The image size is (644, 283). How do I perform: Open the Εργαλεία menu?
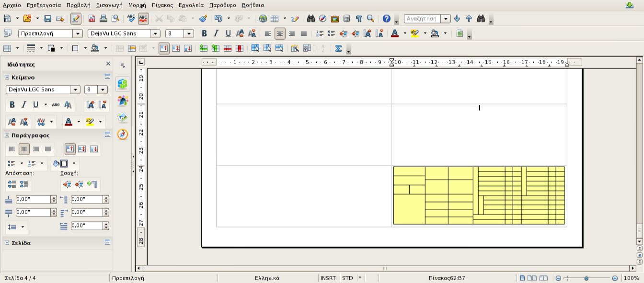(x=191, y=5)
